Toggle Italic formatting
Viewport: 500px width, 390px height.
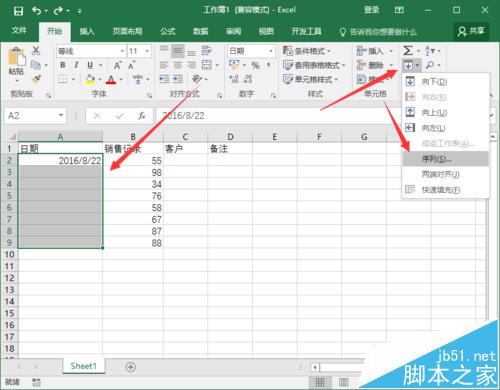coord(76,65)
